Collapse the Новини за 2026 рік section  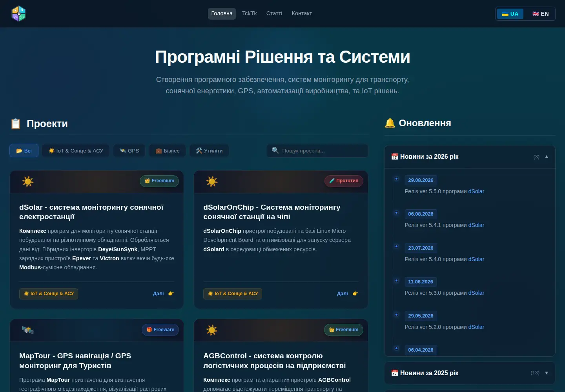(470, 157)
